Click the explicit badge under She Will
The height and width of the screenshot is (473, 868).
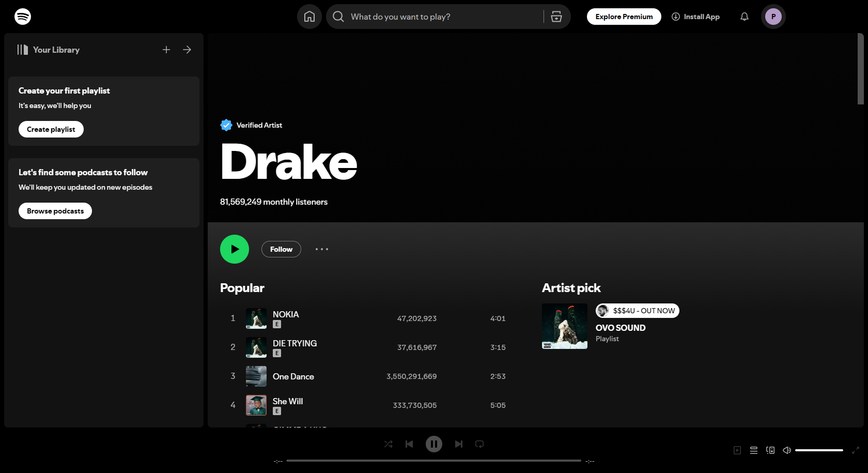click(x=277, y=411)
